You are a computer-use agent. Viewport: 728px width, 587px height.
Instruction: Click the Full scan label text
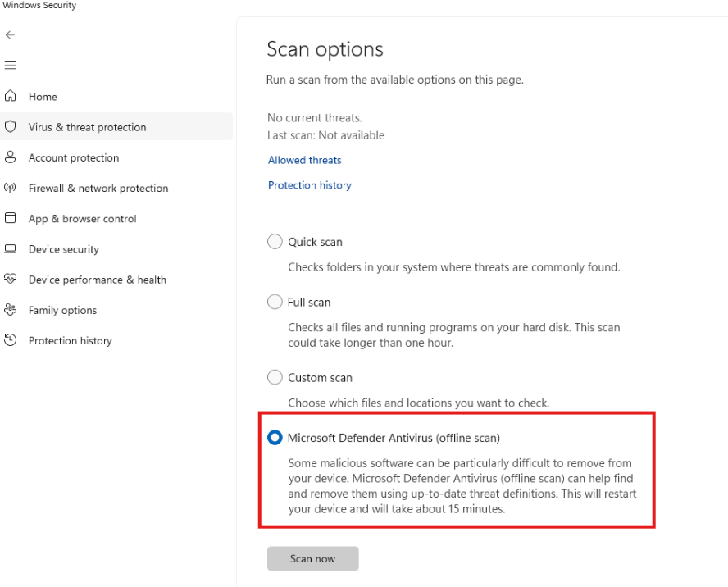tap(309, 303)
